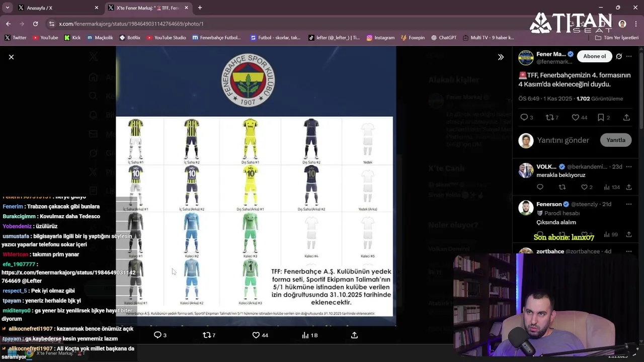The height and width of the screenshot is (362, 644).
Task: Reload the current page
Action: [x=35, y=24]
